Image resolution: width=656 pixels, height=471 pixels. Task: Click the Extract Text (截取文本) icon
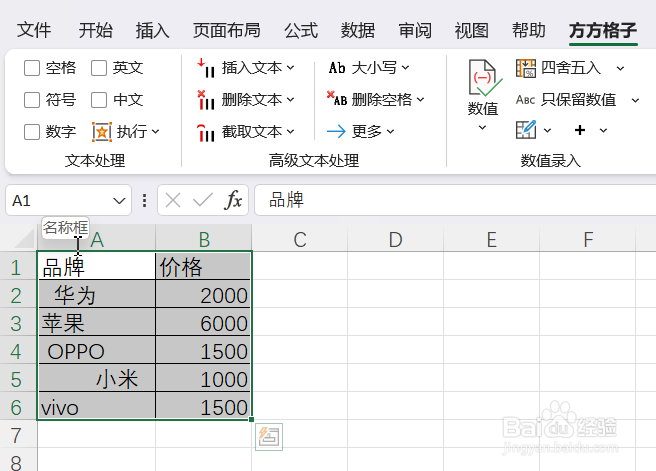(206, 132)
